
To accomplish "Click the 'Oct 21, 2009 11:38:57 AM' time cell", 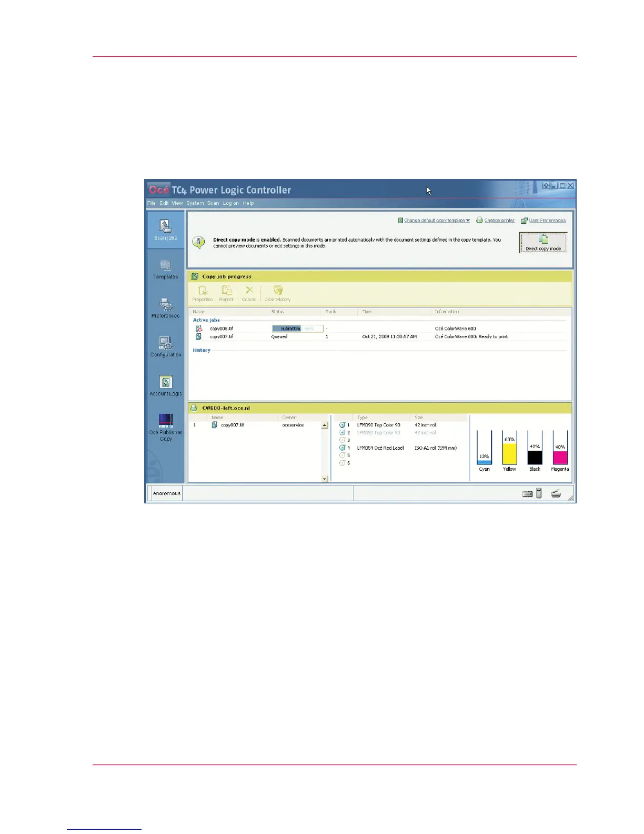I will click(x=389, y=336).
